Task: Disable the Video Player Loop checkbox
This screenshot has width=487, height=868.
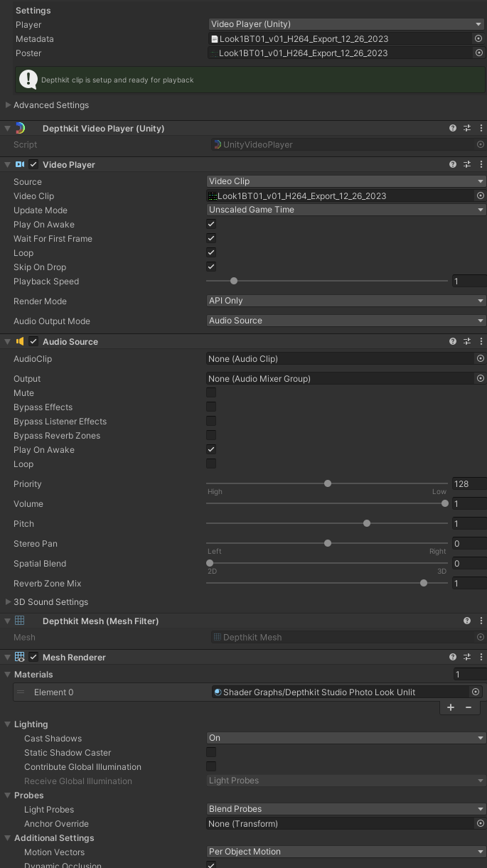Action: click(211, 252)
